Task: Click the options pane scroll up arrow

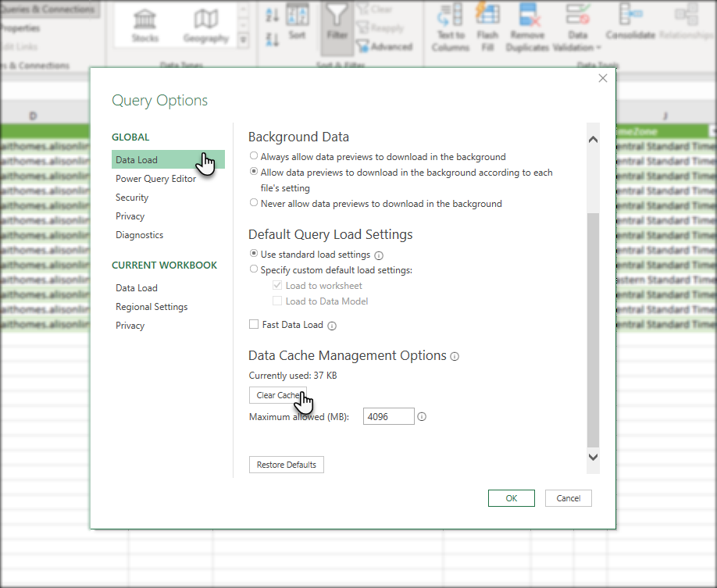Action: pos(593,140)
